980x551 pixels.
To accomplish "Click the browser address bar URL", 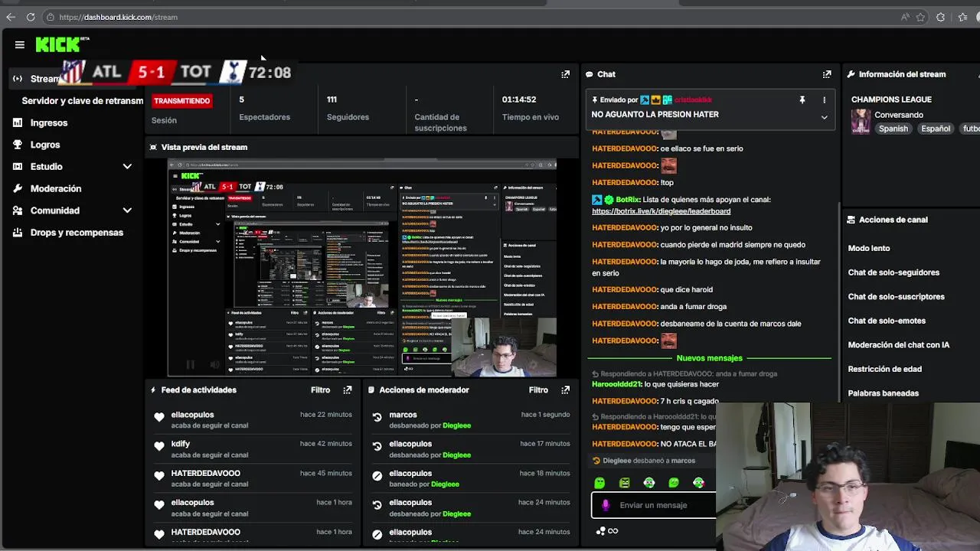I will [x=118, y=17].
